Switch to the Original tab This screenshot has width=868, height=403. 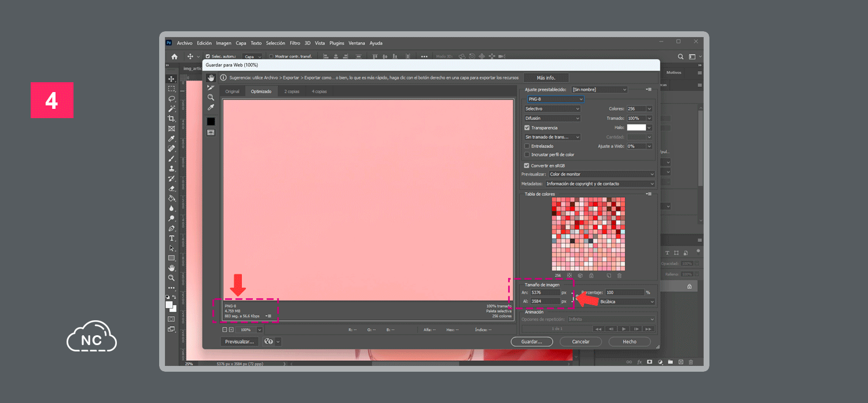(232, 91)
